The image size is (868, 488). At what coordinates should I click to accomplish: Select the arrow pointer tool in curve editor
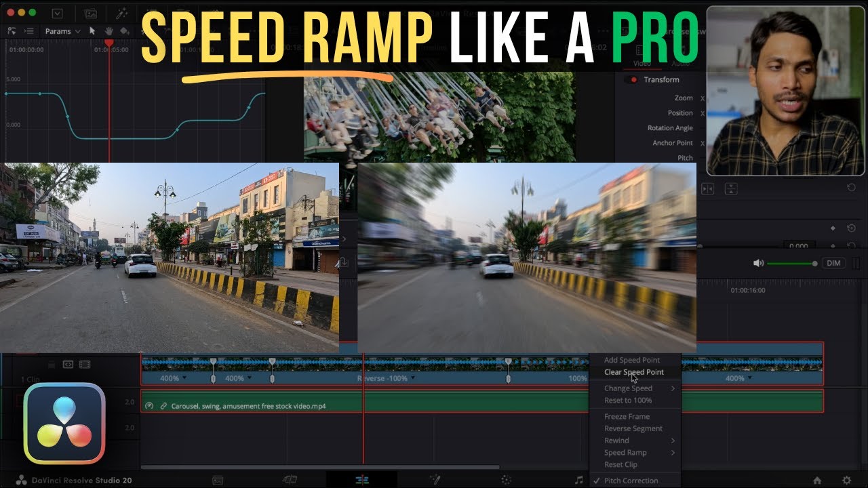pos(93,31)
